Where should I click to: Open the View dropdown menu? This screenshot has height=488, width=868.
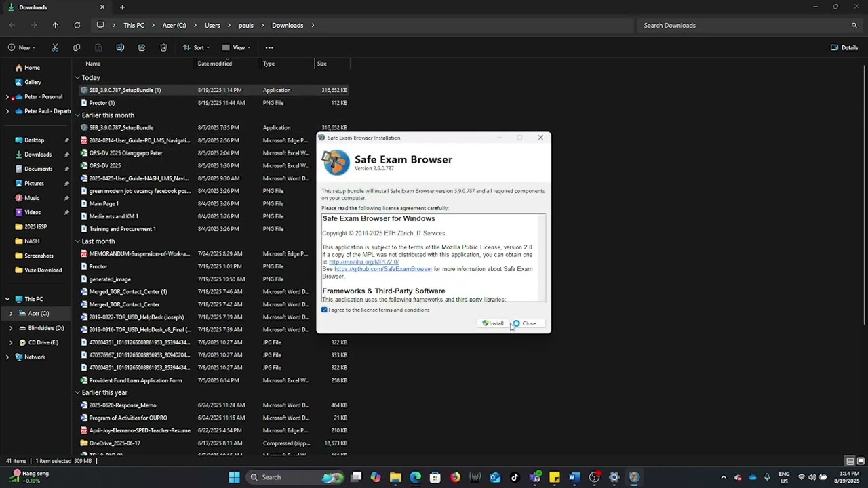(237, 47)
